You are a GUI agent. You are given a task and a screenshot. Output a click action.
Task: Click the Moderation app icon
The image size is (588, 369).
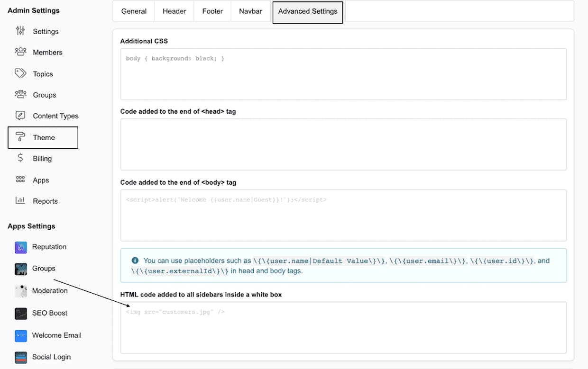pos(21,291)
